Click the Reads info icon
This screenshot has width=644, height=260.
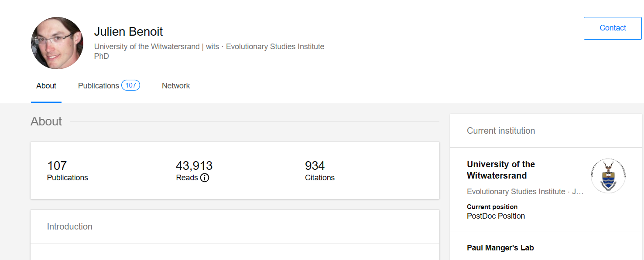point(205,178)
